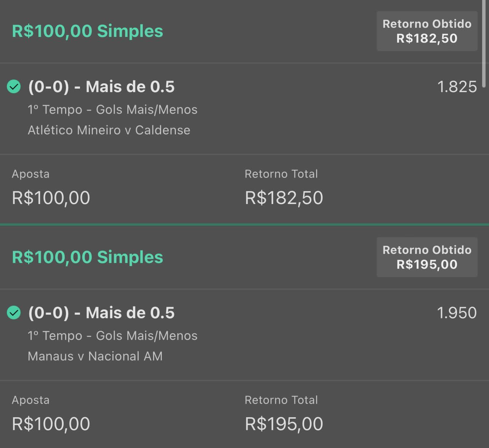Image resolution: width=489 pixels, height=448 pixels.
Task: Expand the first R$100,00 Simples header
Action: (x=88, y=31)
